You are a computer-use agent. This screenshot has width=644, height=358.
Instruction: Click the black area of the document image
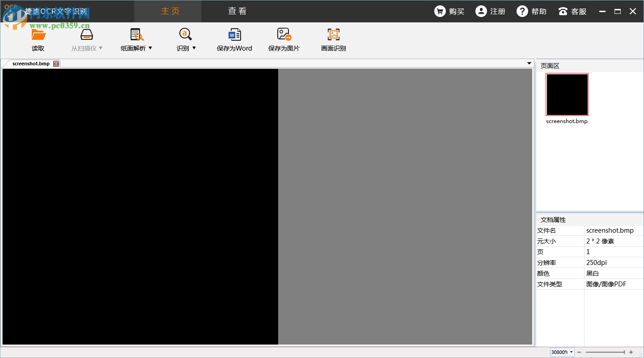140,207
